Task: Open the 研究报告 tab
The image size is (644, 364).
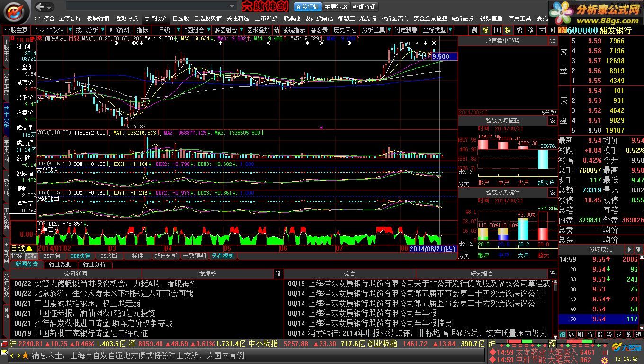Action: tap(482, 273)
